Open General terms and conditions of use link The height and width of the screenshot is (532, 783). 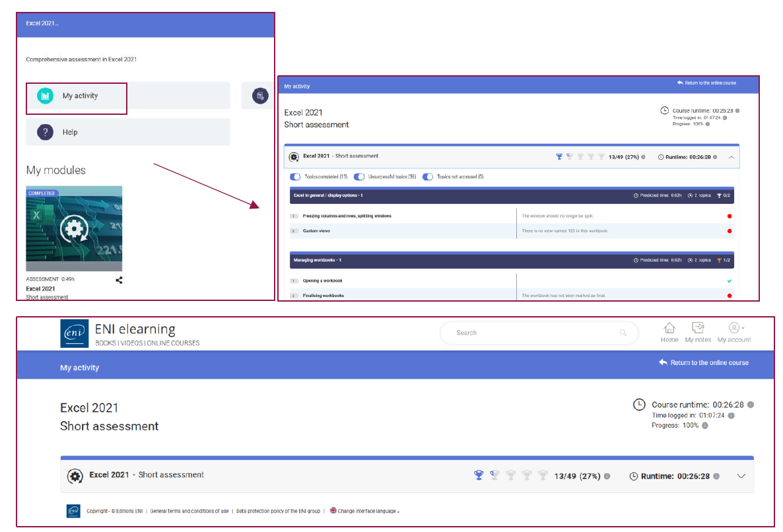(189, 511)
